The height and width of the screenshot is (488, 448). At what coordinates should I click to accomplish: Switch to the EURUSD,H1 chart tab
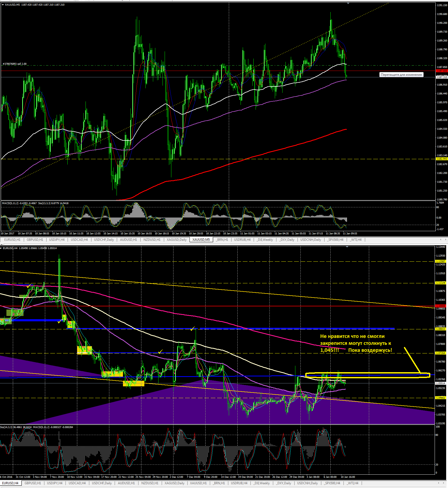(12, 240)
